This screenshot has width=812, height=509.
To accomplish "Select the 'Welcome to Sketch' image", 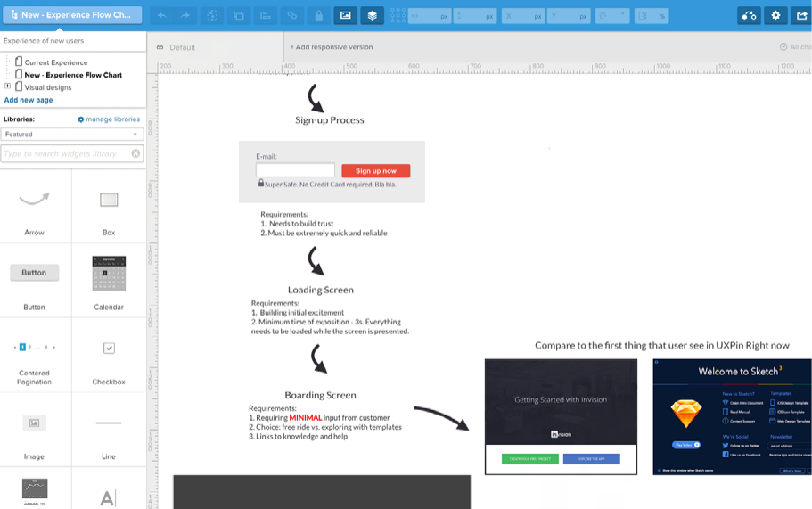I will [x=733, y=417].
